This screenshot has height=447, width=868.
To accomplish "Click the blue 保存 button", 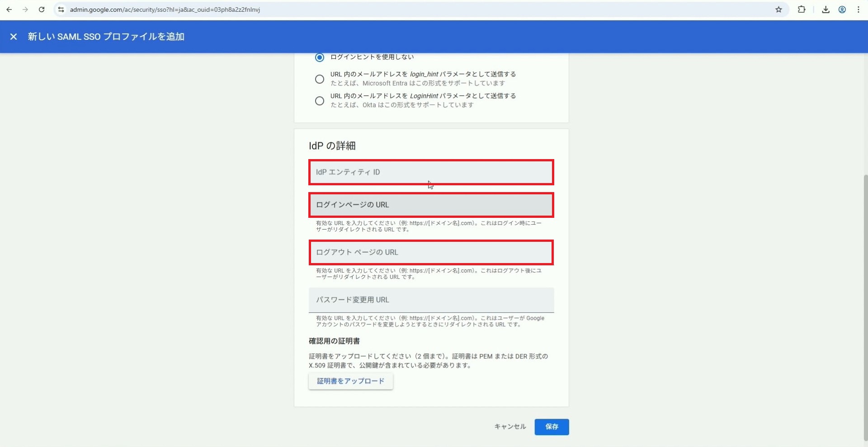I will 552,427.
